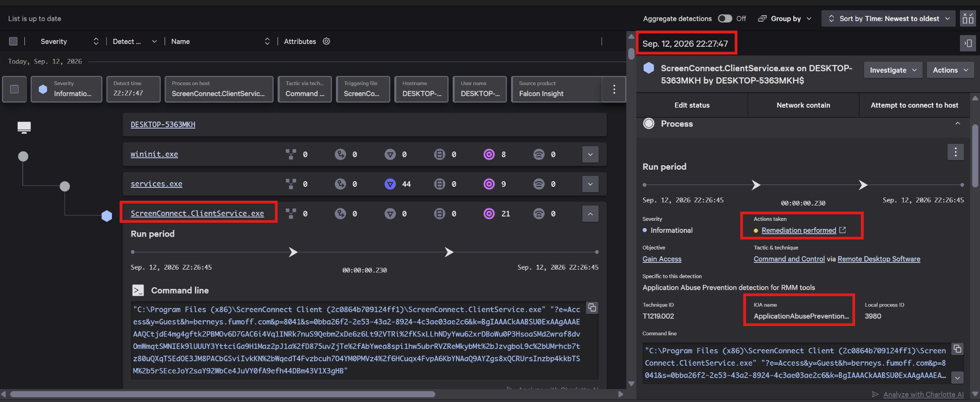Click the process tree run period timeline

click(x=365, y=252)
